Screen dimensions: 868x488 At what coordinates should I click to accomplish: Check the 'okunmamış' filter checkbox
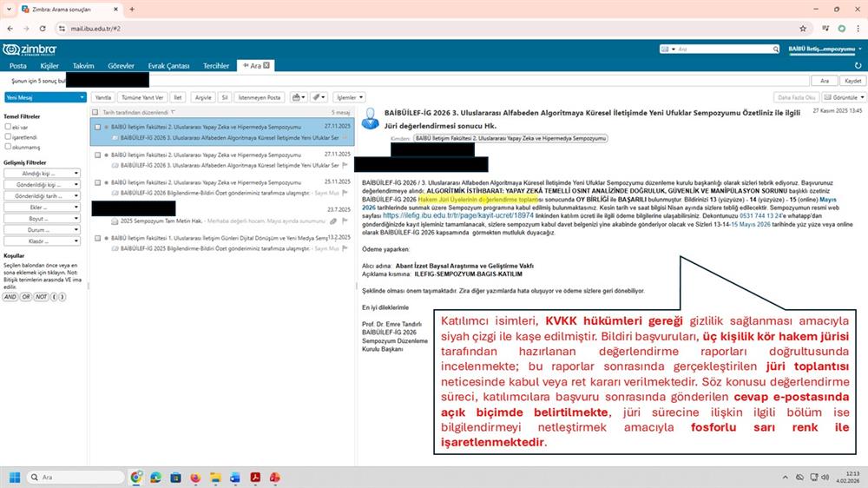(8, 147)
